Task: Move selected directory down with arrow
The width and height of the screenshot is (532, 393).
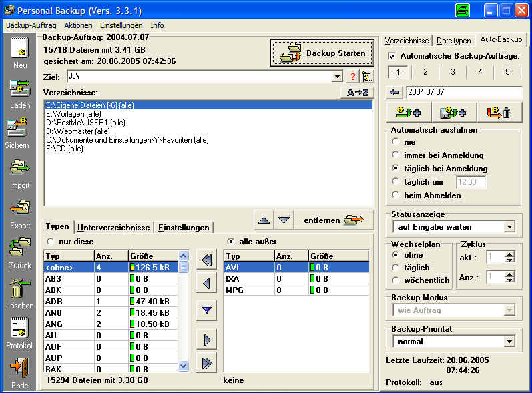Action: [284, 220]
